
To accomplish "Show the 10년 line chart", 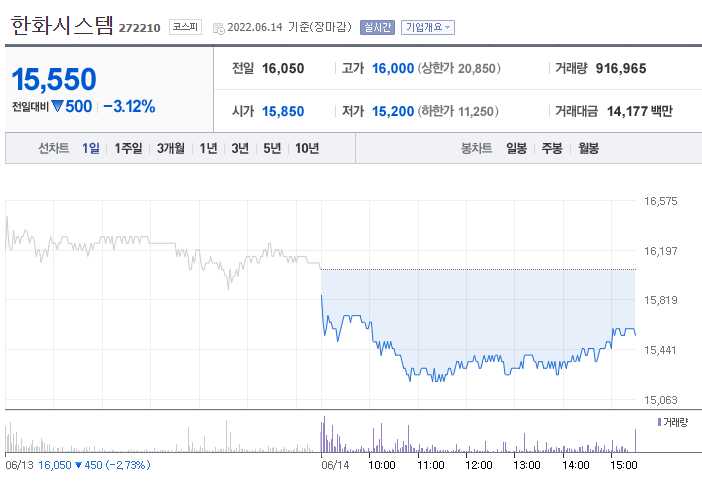I will pos(307,148).
